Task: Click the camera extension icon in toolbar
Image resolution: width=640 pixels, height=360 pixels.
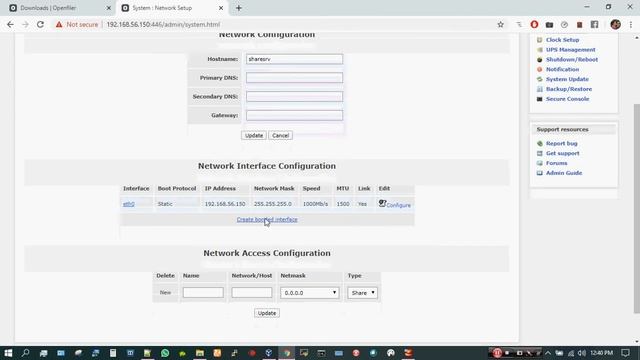Action: tap(549, 24)
